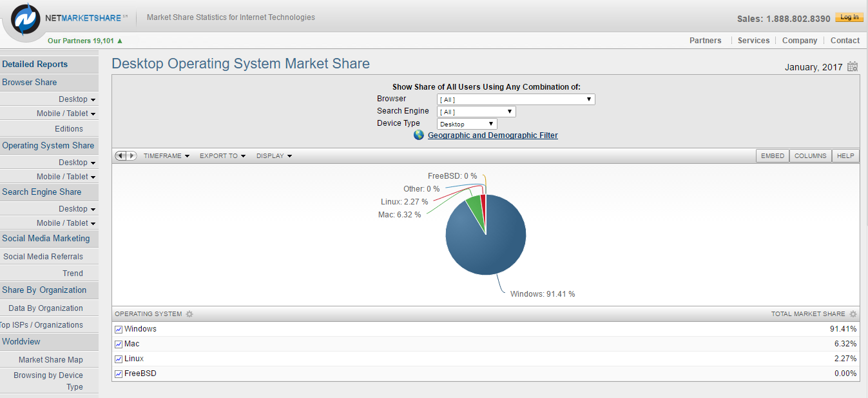Expand Mobile / Tablet under Browser Share
The image size is (868, 398).
[x=66, y=114]
